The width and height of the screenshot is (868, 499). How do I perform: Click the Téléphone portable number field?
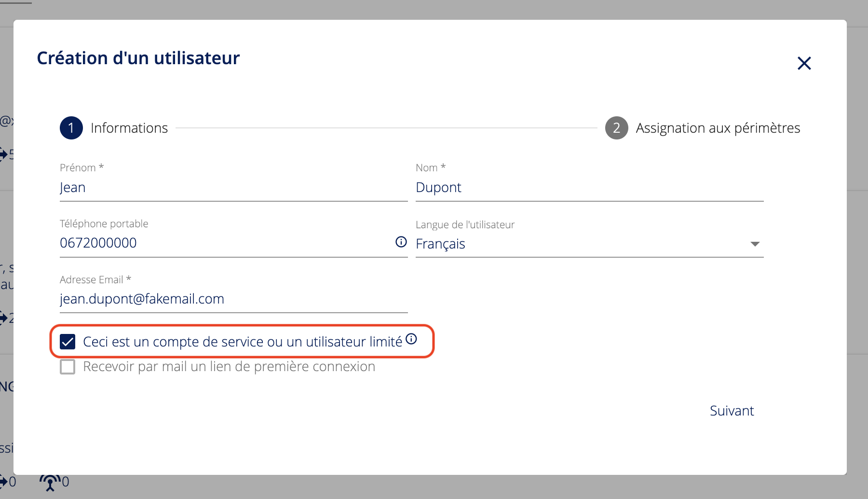pyautogui.click(x=224, y=243)
